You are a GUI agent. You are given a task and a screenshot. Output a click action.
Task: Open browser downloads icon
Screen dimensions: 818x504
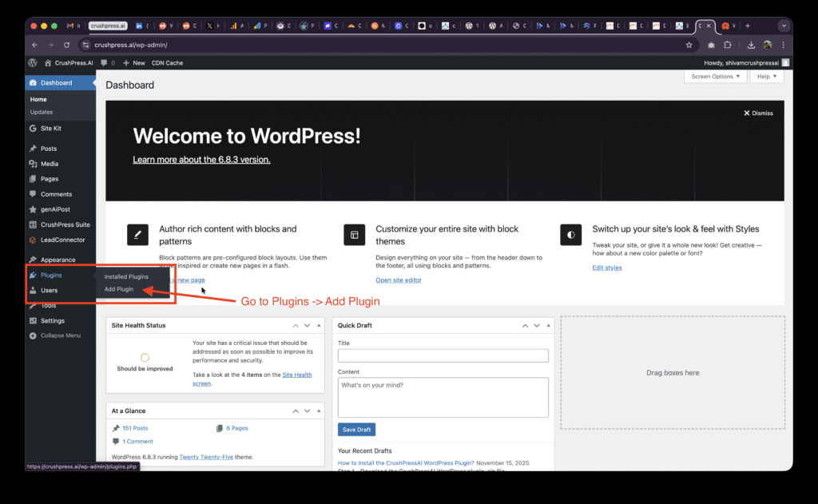pos(751,45)
